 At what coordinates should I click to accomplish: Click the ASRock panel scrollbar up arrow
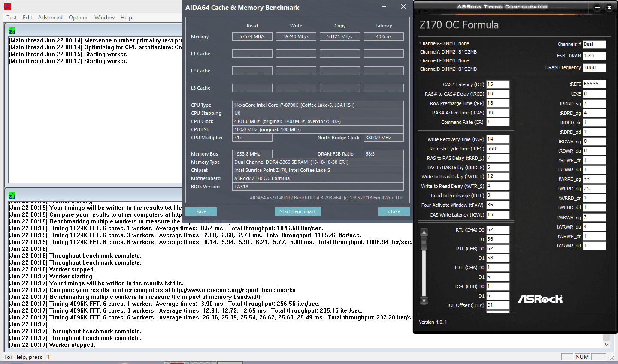424,232
